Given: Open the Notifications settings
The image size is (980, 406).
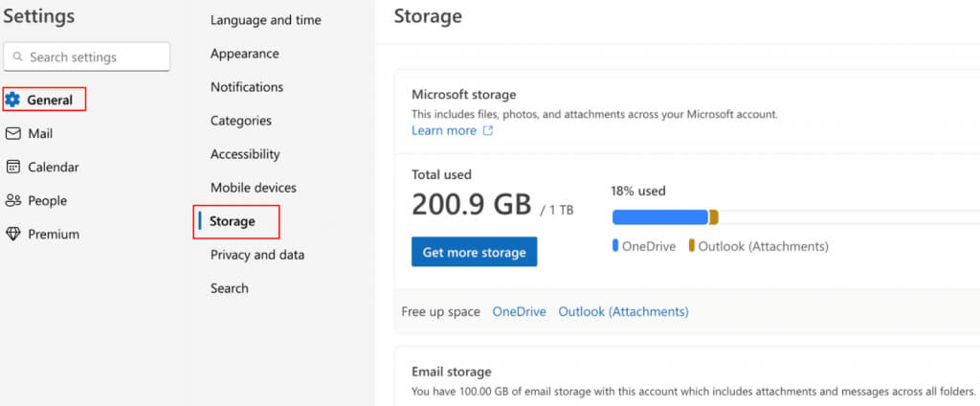Looking at the screenshot, I should click(x=247, y=87).
